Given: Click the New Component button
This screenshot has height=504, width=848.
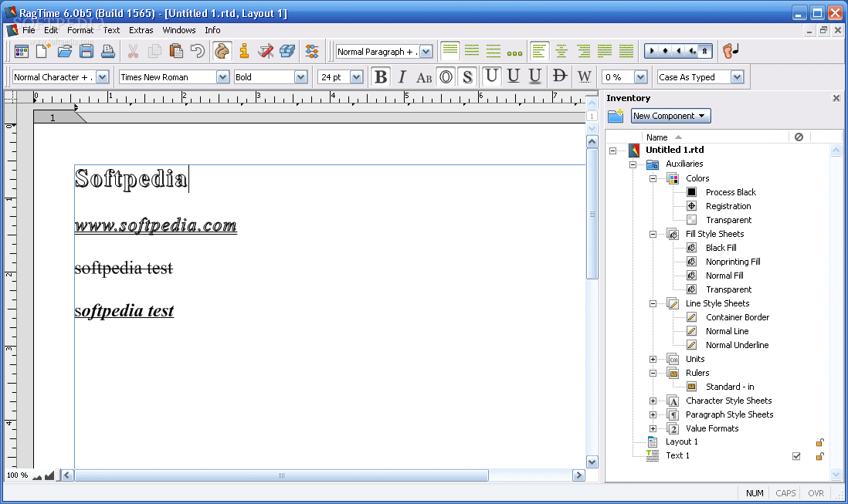Looking at the screenshot, I should tap(670, 116).
